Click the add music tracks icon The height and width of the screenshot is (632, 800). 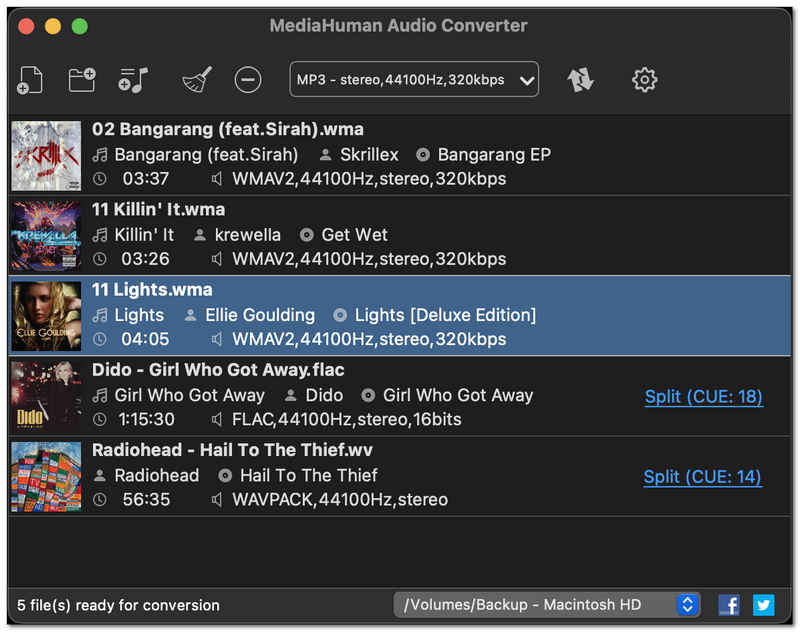pyautogui.click(x=133, y=80)
